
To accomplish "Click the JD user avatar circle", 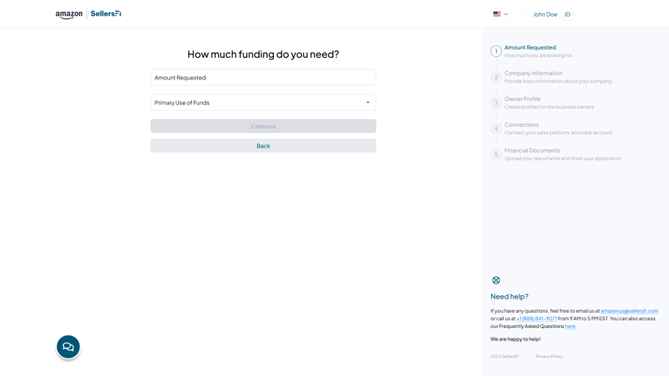I will point(567,14).
